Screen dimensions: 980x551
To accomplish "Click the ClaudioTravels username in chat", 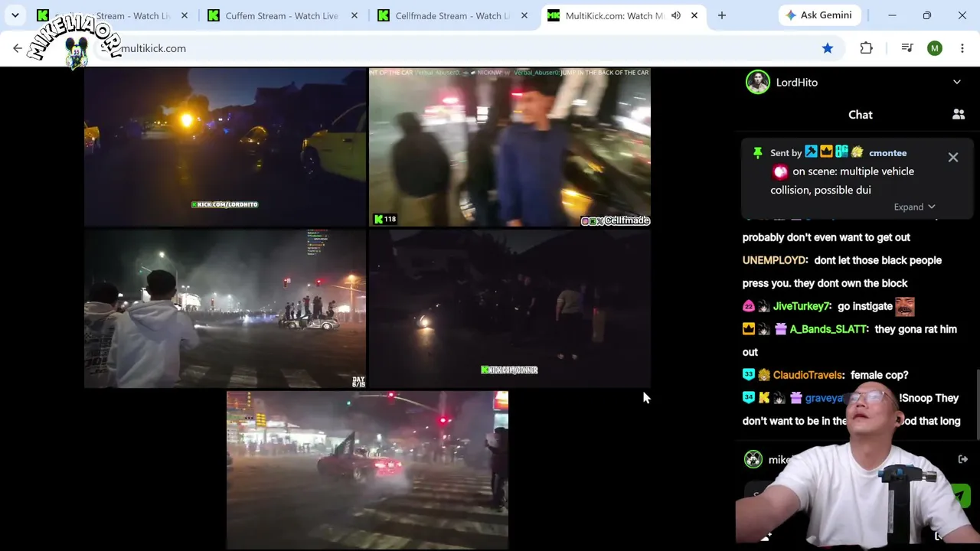I will 808,375.
